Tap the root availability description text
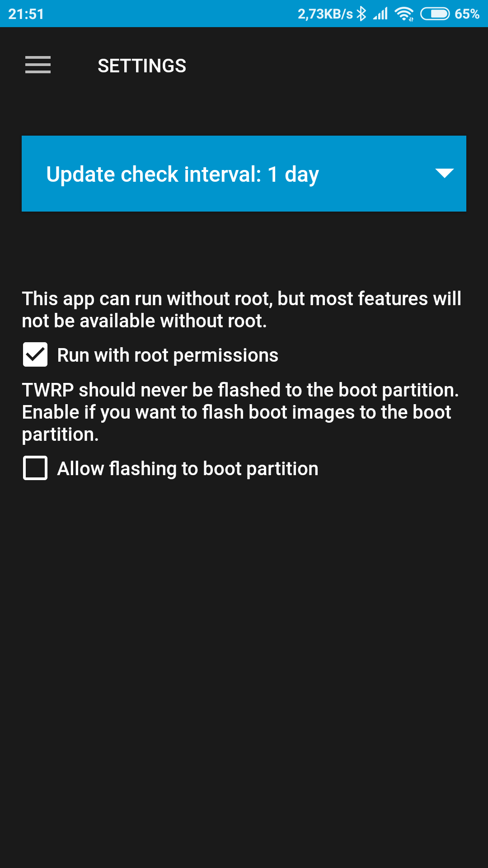Image resolution: width=488 pixels, height=868 pixels. (x=242, y=310)
